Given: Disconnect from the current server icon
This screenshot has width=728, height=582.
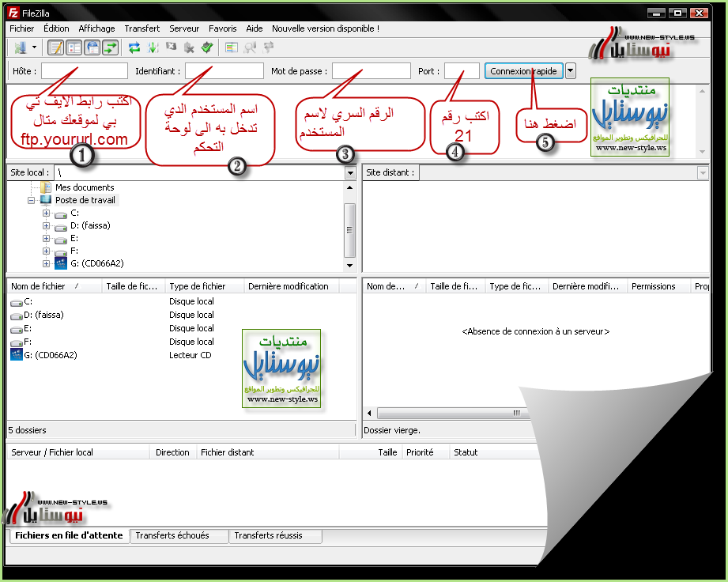Looking at the screenshot, I should click(189, 47).
